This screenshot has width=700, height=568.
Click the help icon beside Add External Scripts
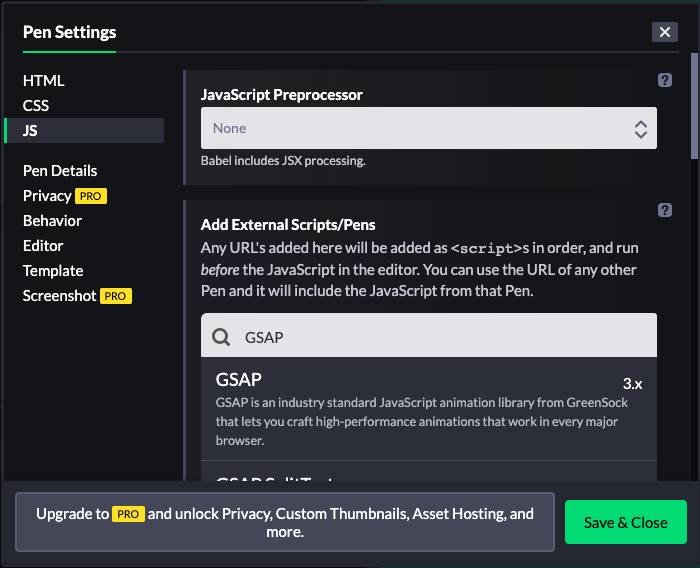665,210
